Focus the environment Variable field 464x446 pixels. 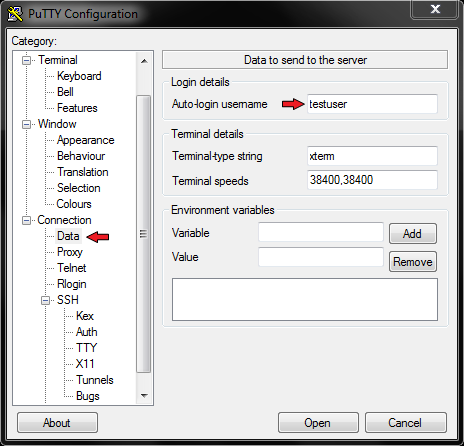pos(321,232)
